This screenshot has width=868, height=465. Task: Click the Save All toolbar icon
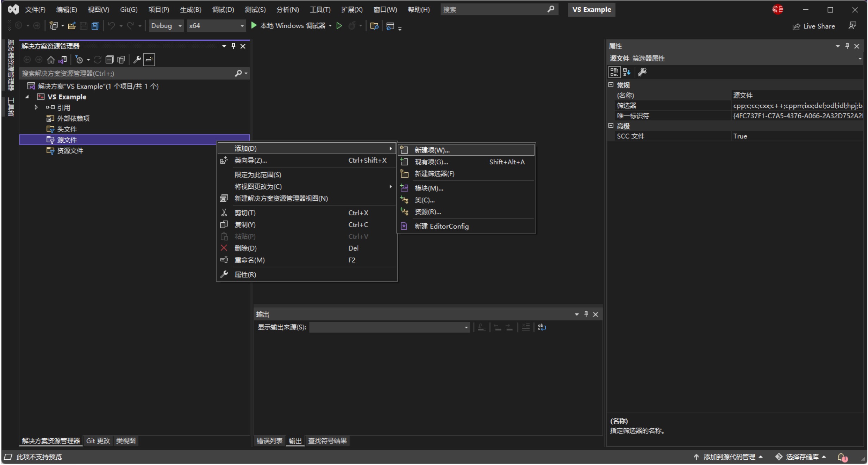pos(95,26)
